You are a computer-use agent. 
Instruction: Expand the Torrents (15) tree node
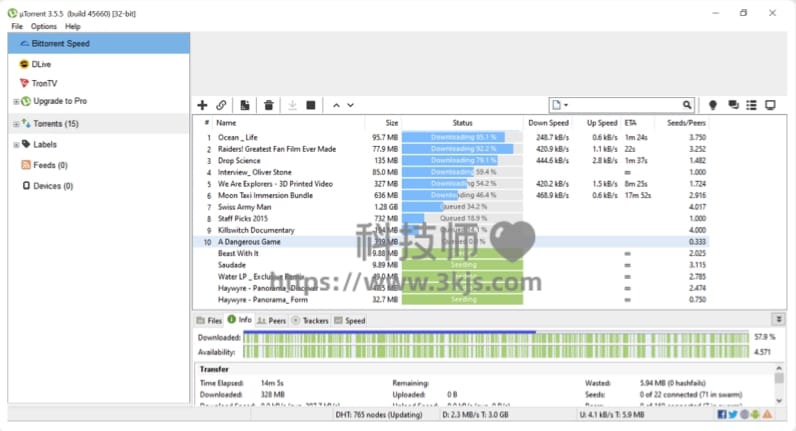point(16,124)
